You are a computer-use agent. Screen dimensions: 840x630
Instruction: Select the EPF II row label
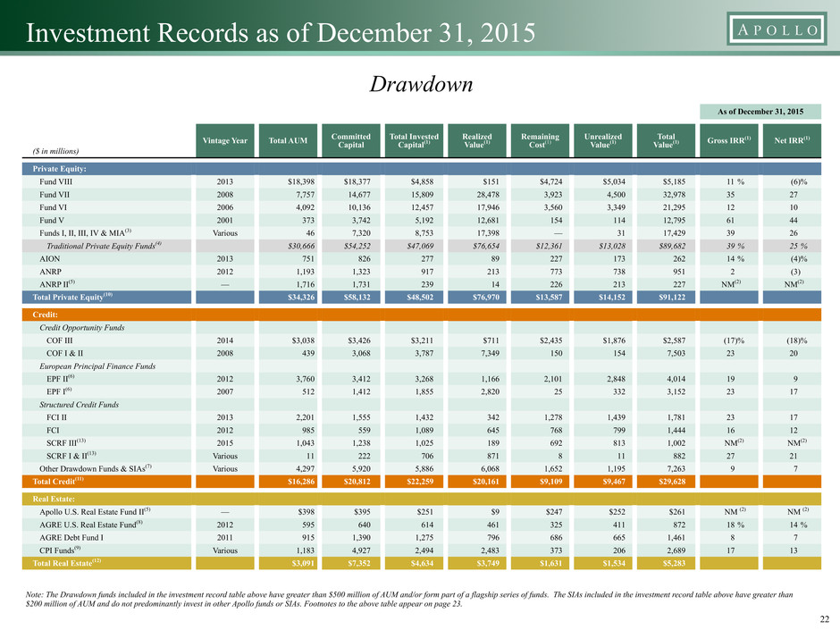tap(59, 378)
